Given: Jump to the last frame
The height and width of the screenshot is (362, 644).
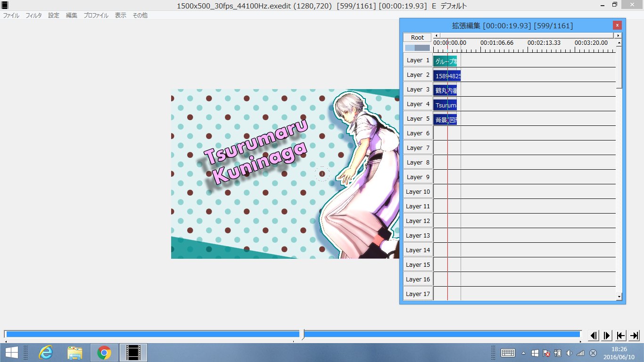Looking at the screenshot, I should [x=635, y=335].
